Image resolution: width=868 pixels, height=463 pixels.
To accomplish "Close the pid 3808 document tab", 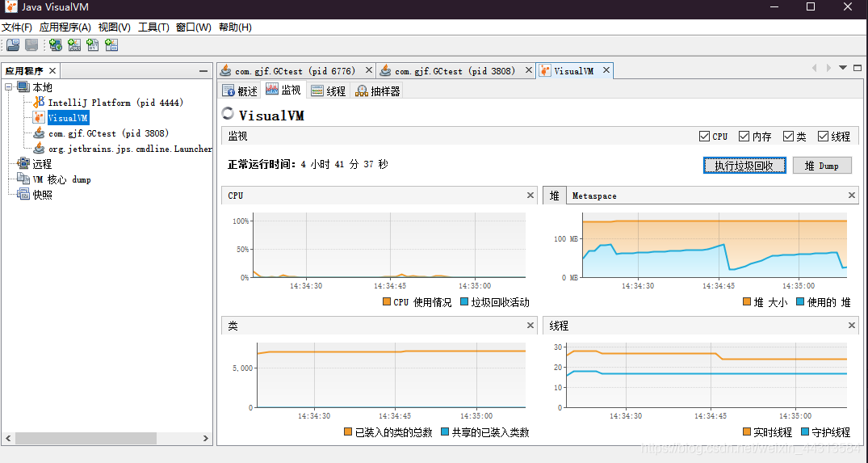I will pos(529,70).
